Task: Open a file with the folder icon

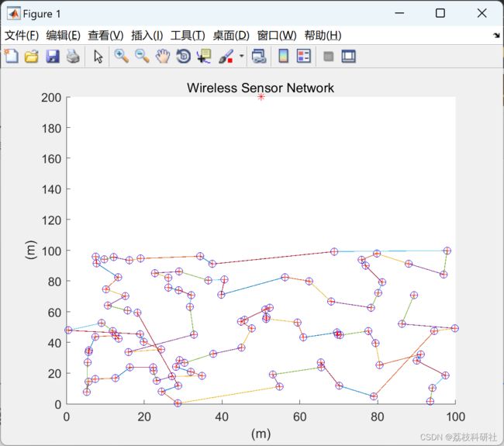Action: tap(32, 57)
